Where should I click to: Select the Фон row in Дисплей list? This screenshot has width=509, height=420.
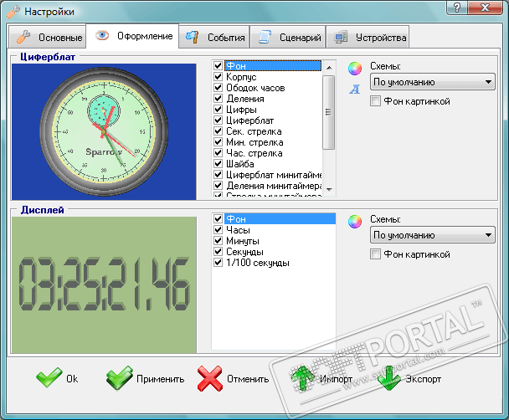pos(274,219)
